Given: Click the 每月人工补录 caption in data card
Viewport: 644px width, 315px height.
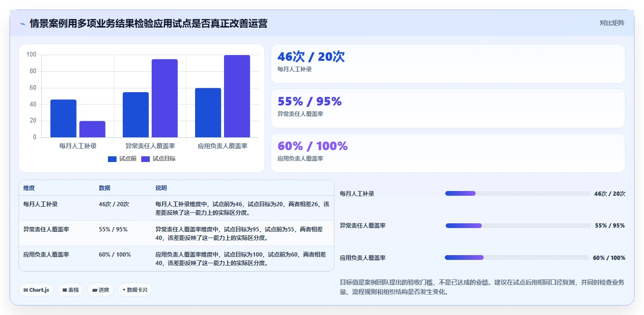Looking at the screenshot, I should [295, 69].
